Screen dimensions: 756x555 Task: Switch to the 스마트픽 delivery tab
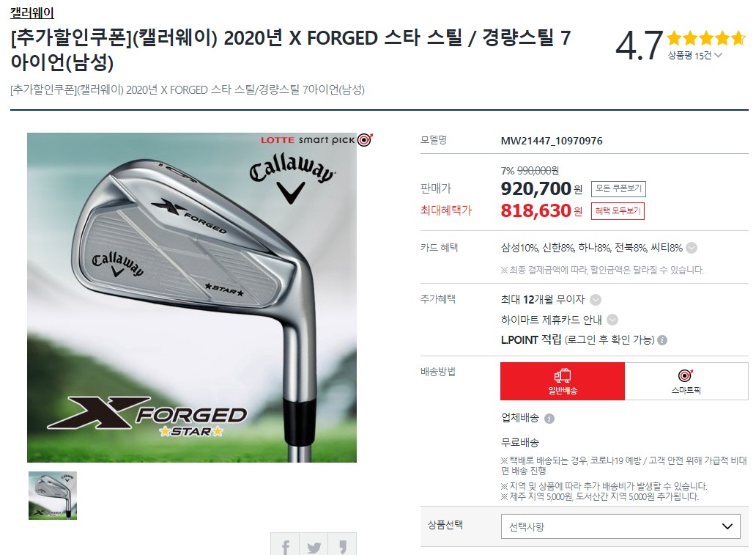(686, 381)
